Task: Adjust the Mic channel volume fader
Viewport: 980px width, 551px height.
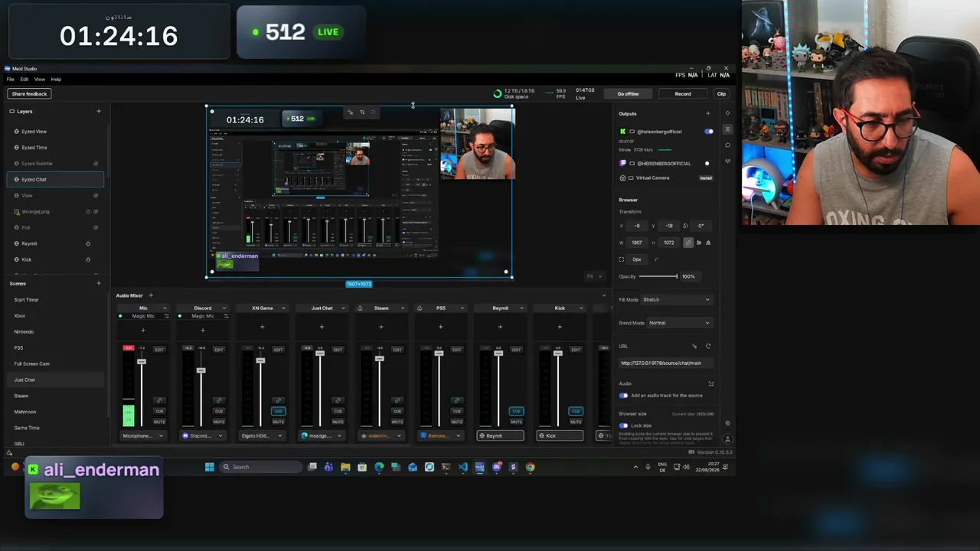Action: (142, 361)
